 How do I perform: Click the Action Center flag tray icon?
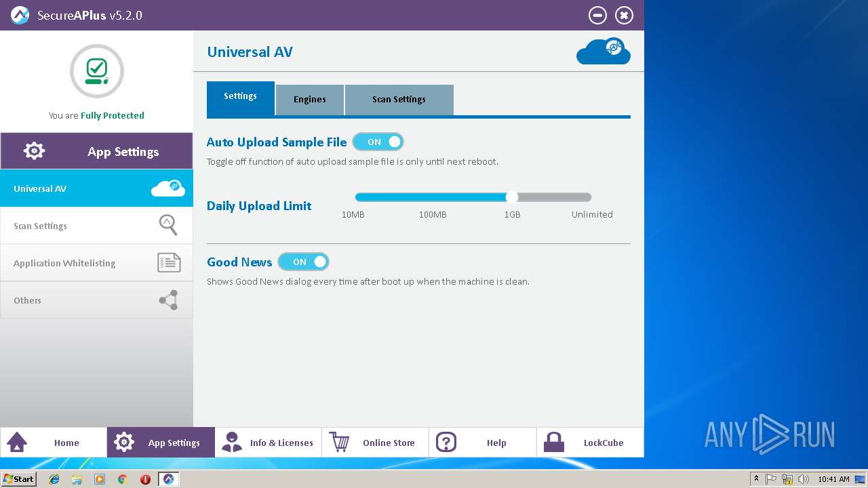click(x=771, y=479)
